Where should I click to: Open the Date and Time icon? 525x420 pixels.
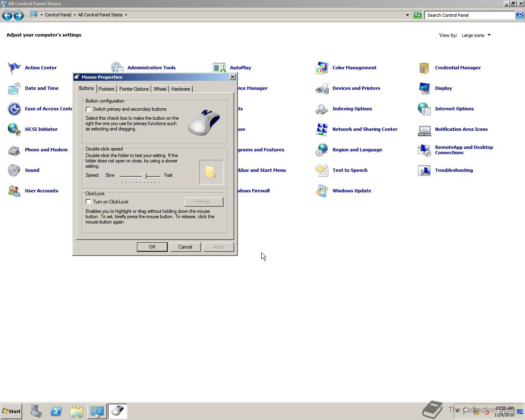[14, 88]
